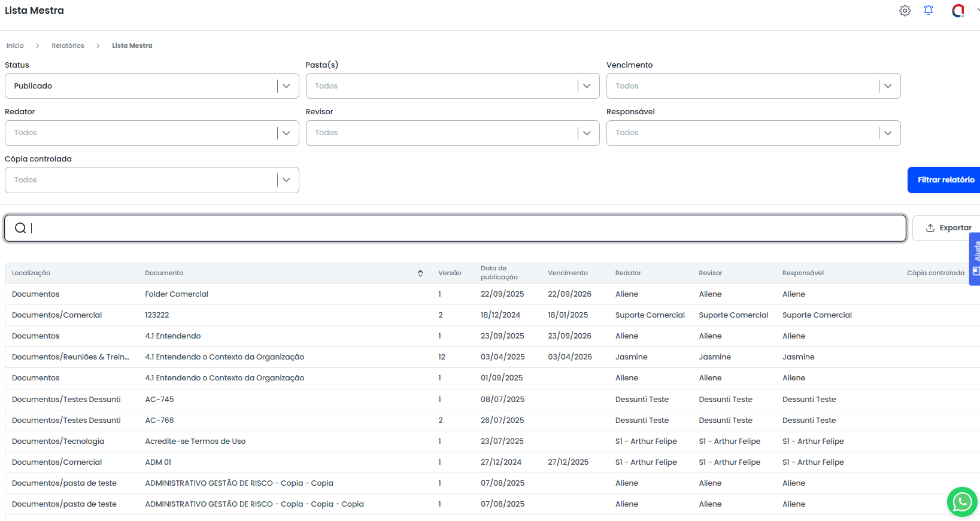Navigate to Relatórios in the breadcrumb

68,46
